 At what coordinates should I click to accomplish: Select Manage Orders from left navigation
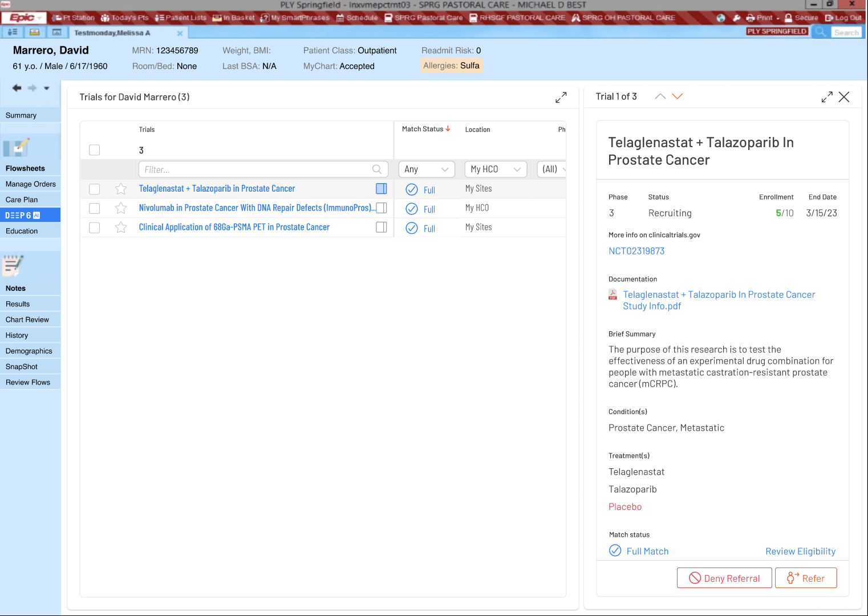point(31,184)
